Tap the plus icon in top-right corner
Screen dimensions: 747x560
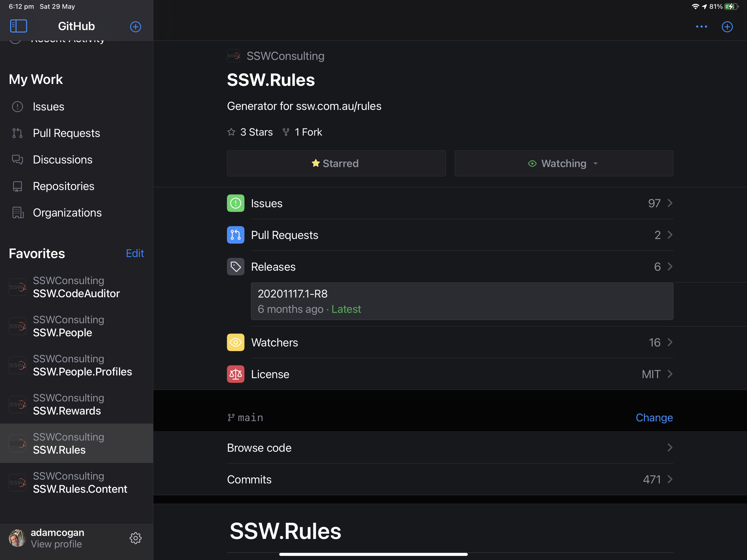point(727,27)
